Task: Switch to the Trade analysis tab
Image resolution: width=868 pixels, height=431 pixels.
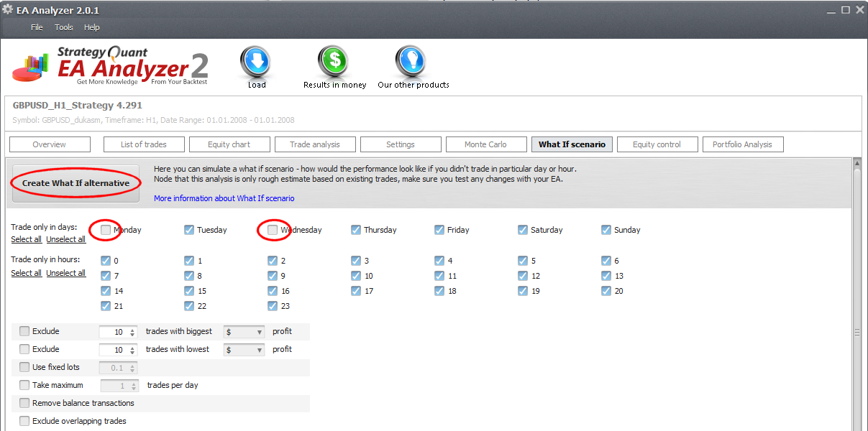Action: click(315, 144)
